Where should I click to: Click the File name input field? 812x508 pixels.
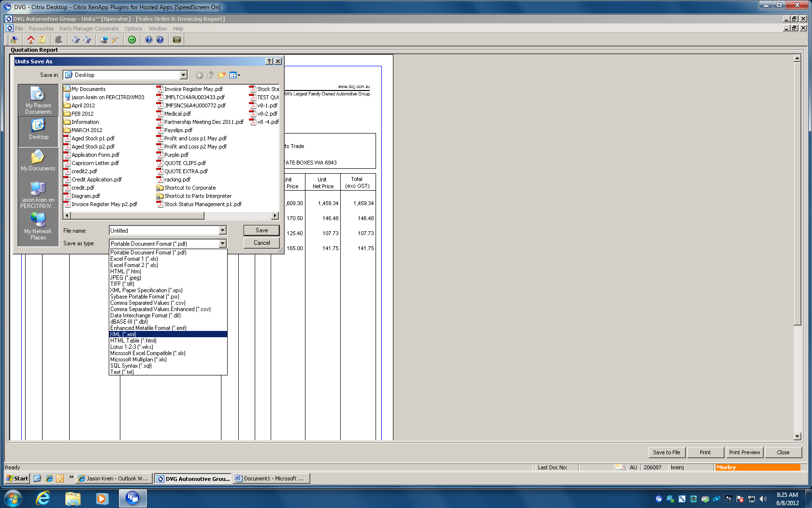(x=164, y=231)
